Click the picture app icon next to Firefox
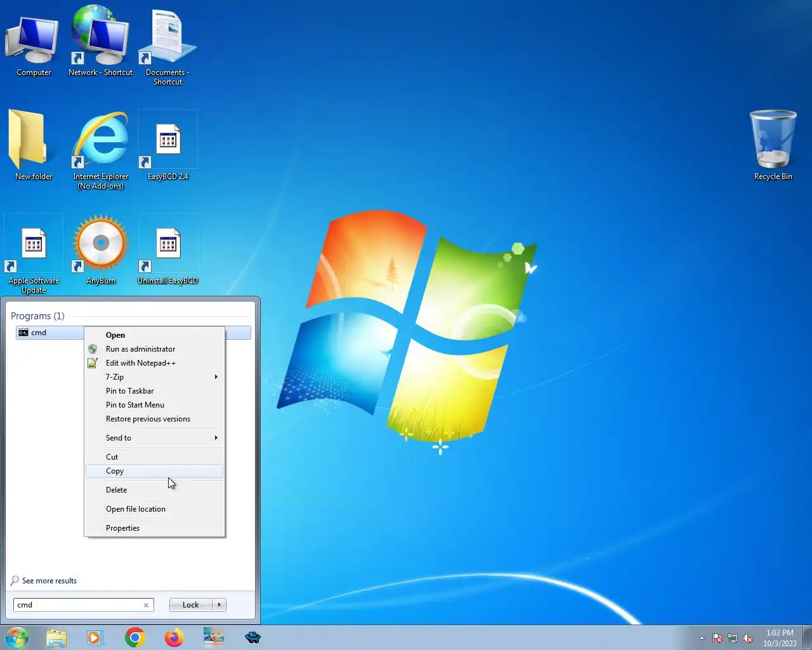 [x=213, y=637]
